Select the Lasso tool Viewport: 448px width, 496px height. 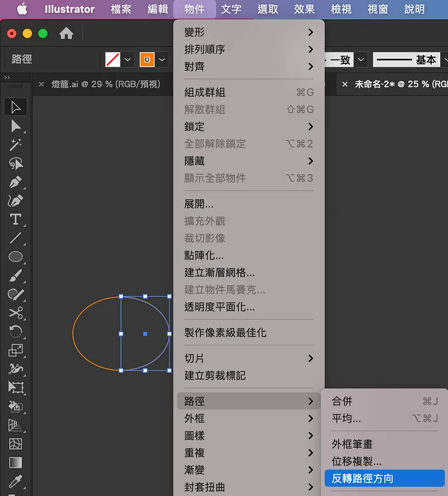[16, 163]
